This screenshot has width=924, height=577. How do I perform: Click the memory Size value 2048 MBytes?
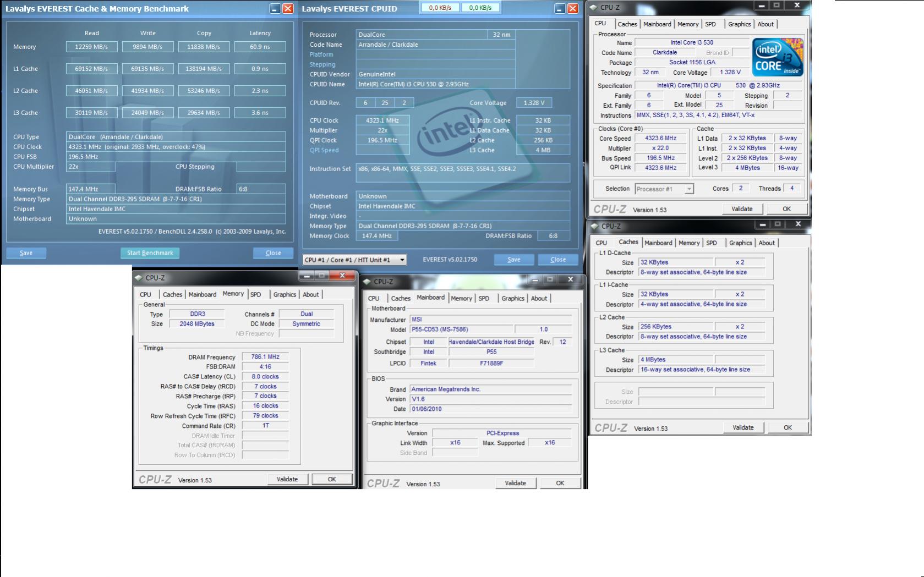click(x=197, y=324)
